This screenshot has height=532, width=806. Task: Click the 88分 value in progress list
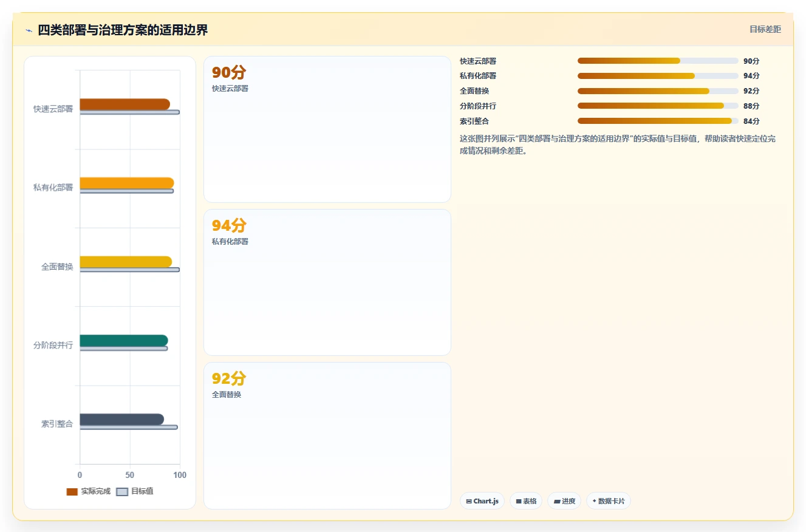(751, 106)
